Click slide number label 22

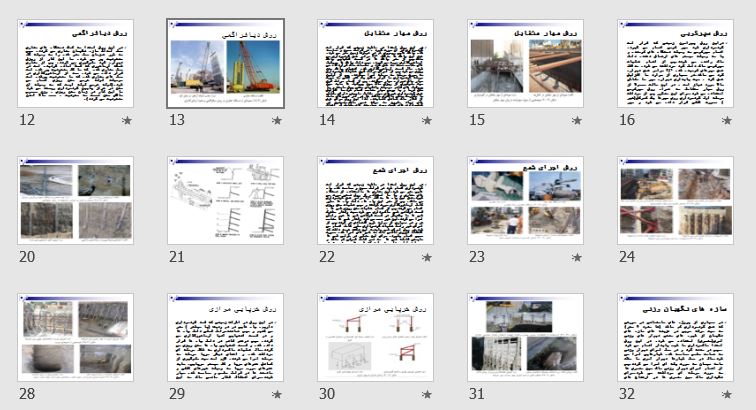click(327, 257)
